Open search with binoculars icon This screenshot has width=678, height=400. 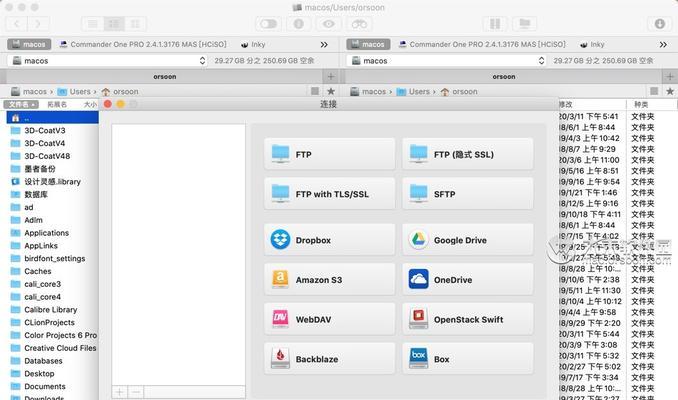coord(359,24)
